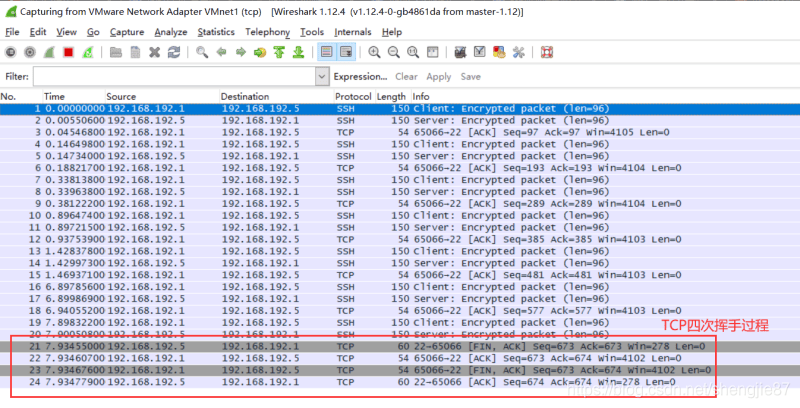Sort packets by Protocol column header
The image size is (800, 408).
click(x=353, y=96)
